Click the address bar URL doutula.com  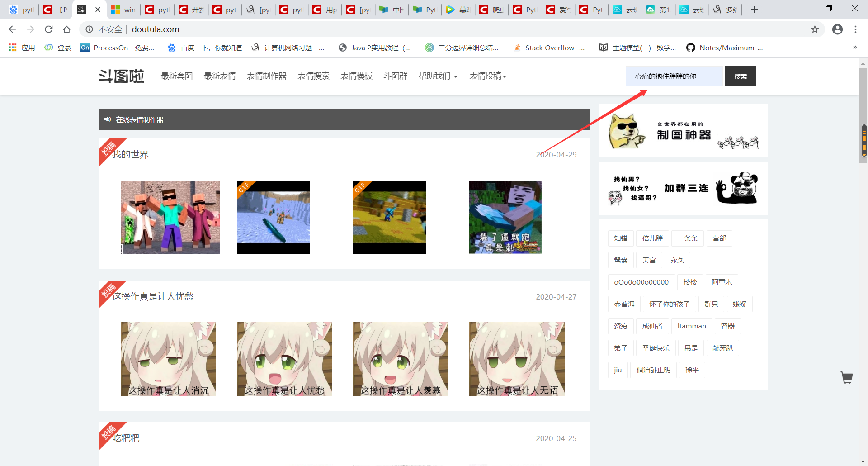156,29
